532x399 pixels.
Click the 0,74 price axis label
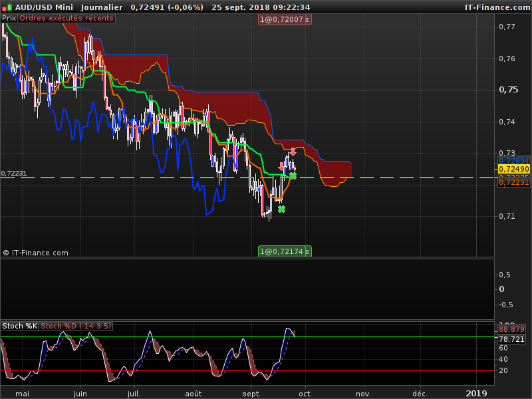coord(507,122)
